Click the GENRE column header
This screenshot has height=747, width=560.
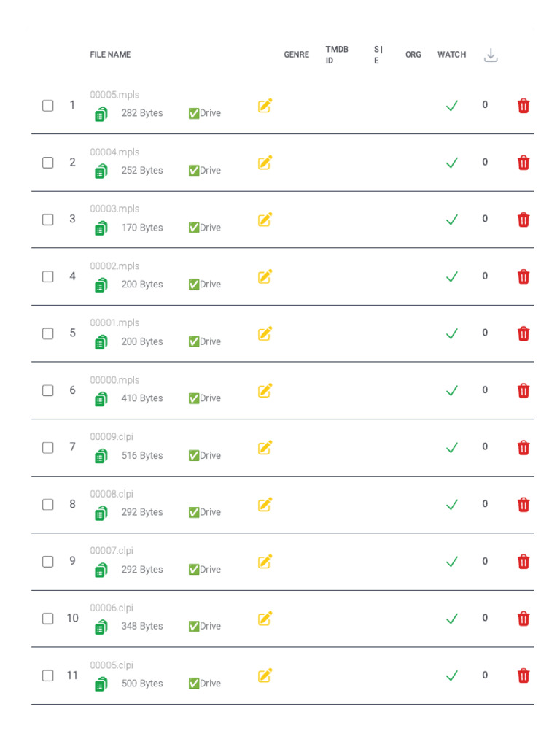(x=296, y=55)
